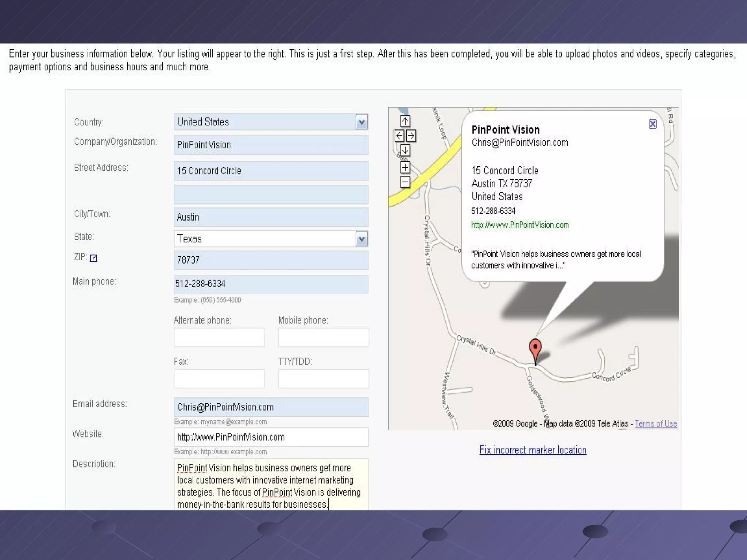Zoom out the map using the minus icon

405,182
